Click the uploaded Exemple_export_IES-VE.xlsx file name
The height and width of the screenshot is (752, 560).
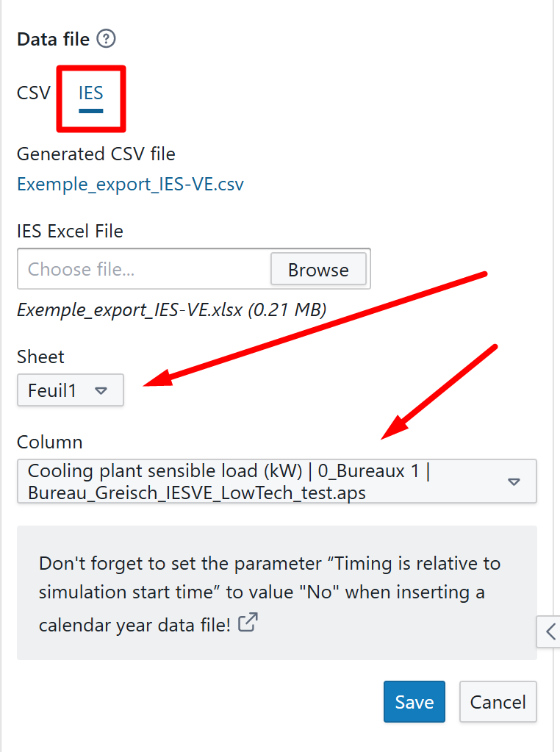(171, 309)
